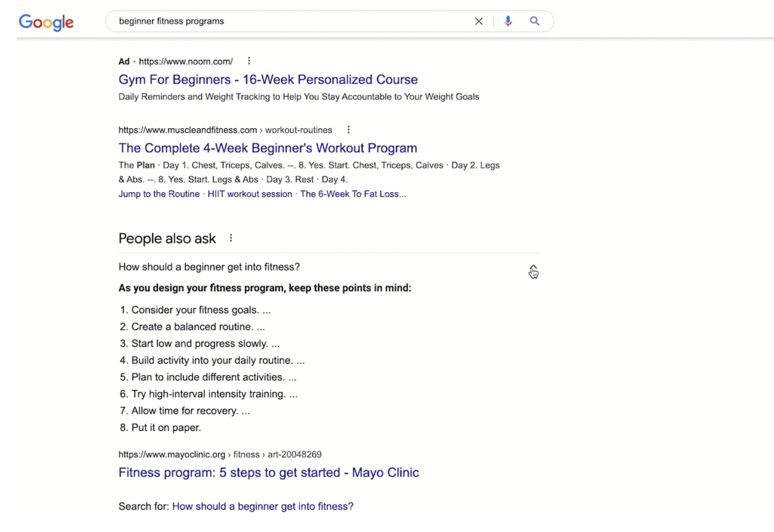
Task: Click the magnifying glass search icon
Action: 534,21
